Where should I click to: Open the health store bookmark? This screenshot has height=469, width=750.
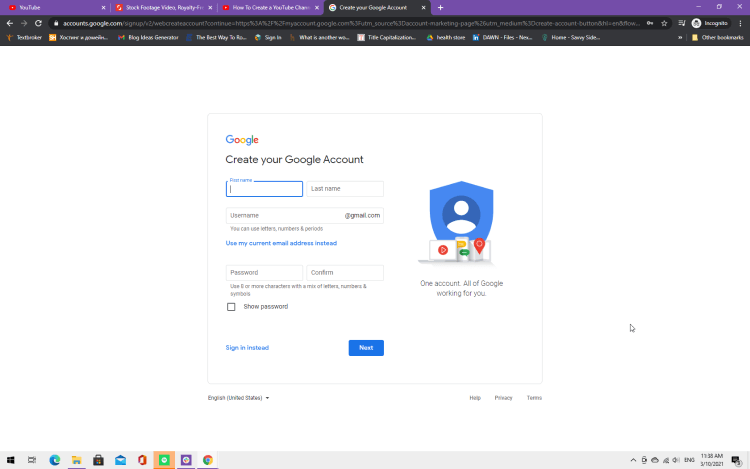446,37
